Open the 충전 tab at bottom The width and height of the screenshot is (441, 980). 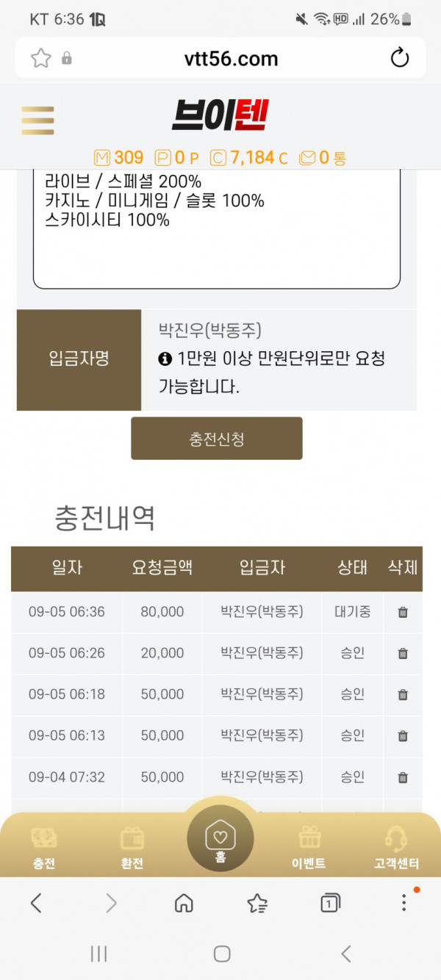pyautogui.click(x=44, y=847)
